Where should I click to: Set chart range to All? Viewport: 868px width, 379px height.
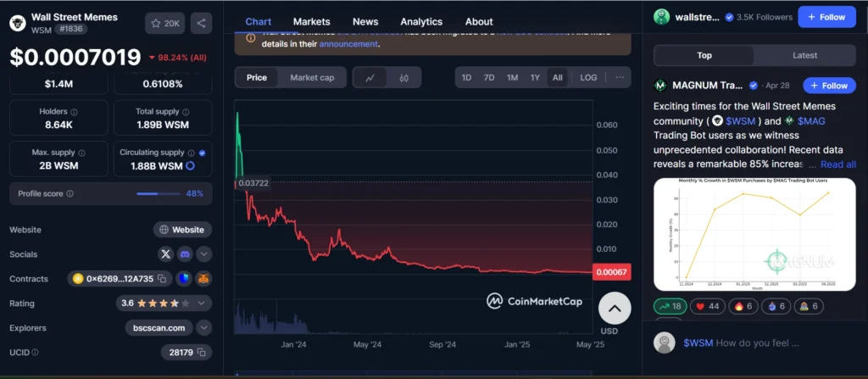(558, 77)
